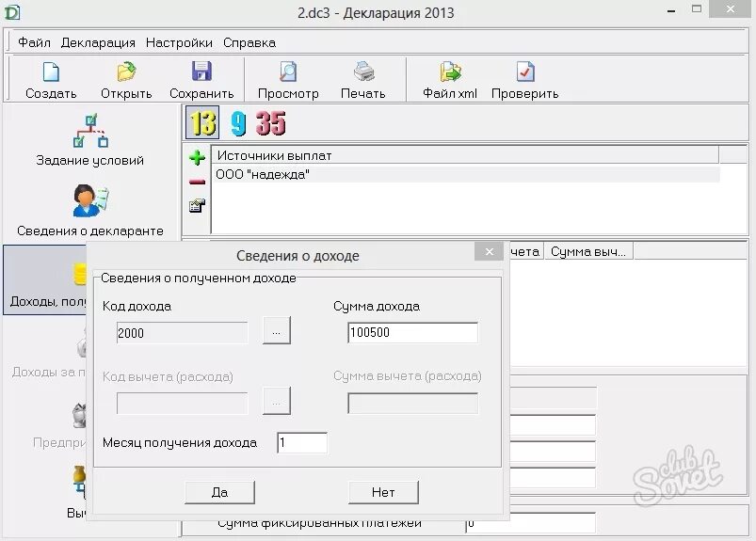The image size is (756, 541).
Task: Close the Сведения о доходе dialog
Action: pos(489,251)
